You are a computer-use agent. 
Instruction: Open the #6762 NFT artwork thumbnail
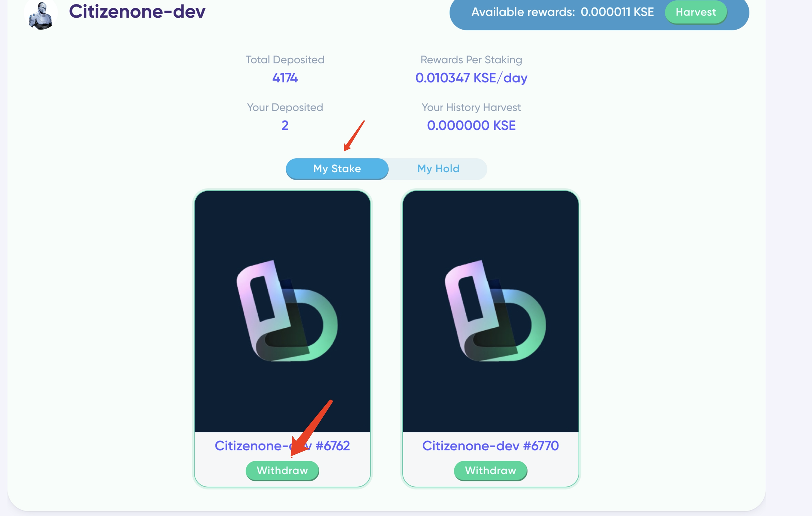pyautogui.click(x=282, y=311)
